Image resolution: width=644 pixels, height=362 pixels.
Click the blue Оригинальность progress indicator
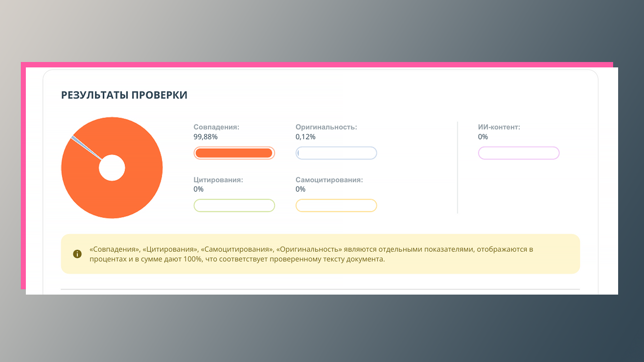[x=336, y=153]
